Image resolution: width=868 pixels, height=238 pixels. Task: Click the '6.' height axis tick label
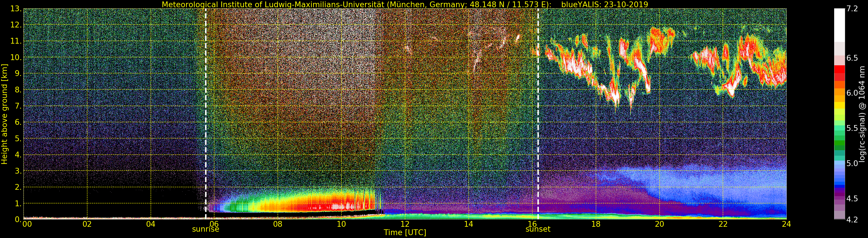pyautogui.click(x=18, y=122)
